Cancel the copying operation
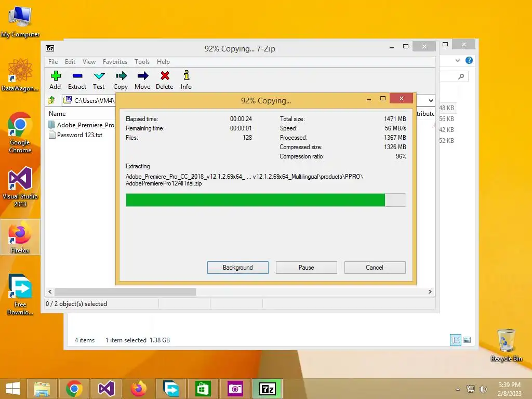 [x=375, y=268]
